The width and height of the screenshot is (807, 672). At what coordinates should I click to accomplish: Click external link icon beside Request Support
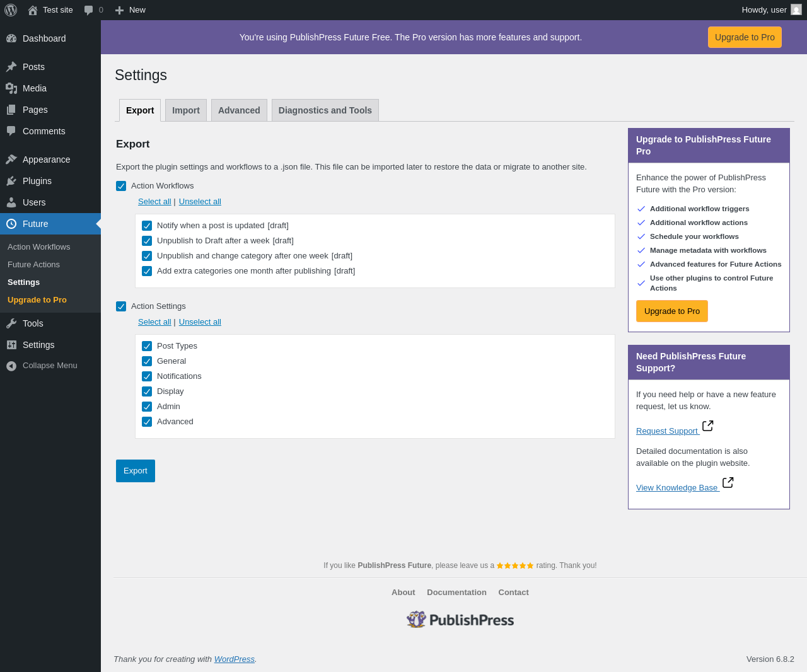pos(708,426)
